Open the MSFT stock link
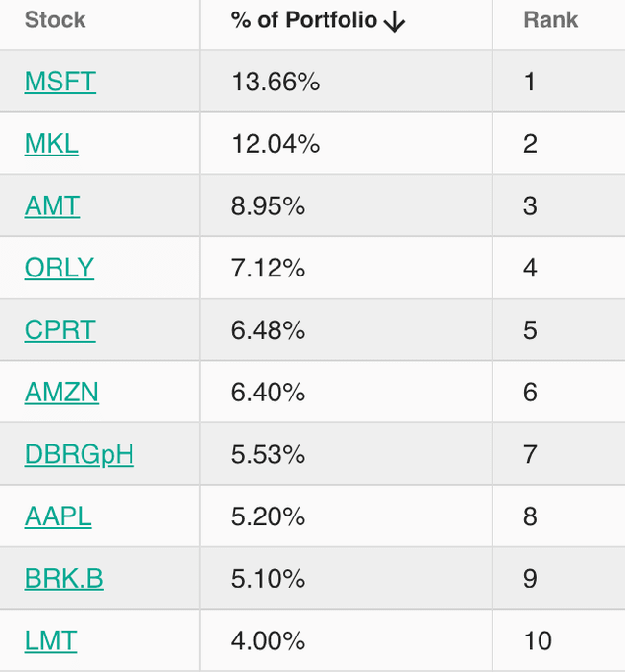Viewport: 625px width, 672px height. coord(60,82)
